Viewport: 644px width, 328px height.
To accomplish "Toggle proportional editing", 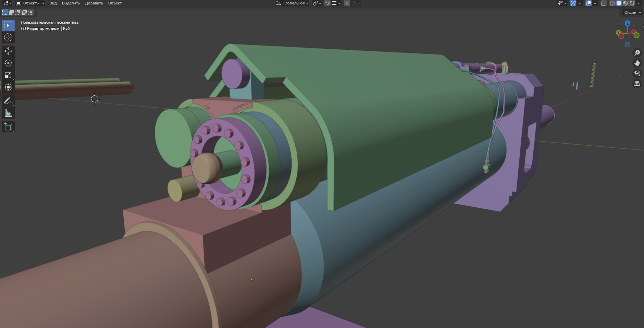I will click(347, 3).
